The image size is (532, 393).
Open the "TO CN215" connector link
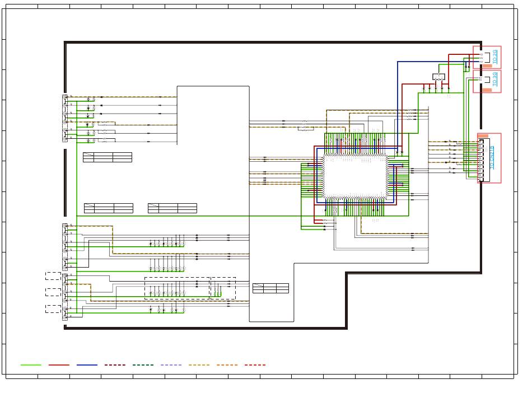pos(492,158)
